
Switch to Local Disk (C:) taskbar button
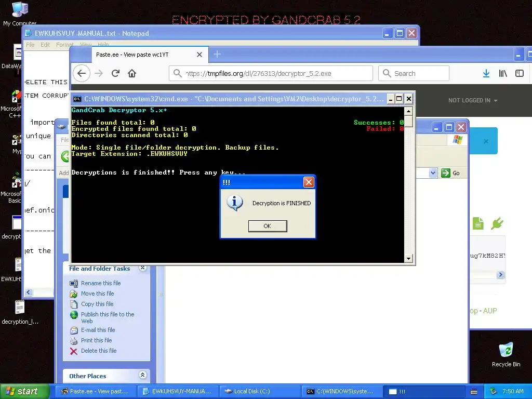tap(260, 392)
